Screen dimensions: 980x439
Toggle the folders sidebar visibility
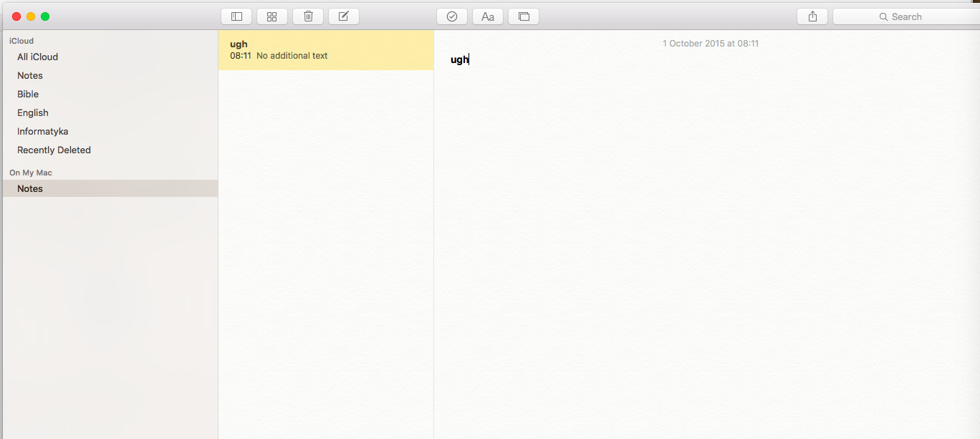236,16
